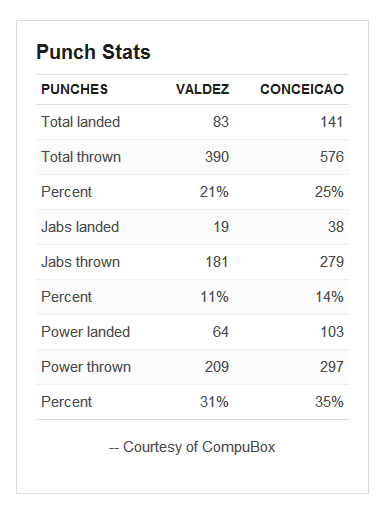Click the Total thrown row label
Screen dimensions: 383x510
pos(81,157)
